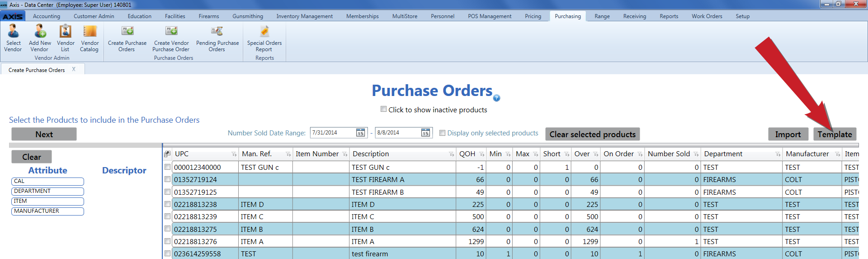Open the Setup ribbon tab
Image resolution: width=868 pixels, height=259 pixels.
click(x=743, y=16)
